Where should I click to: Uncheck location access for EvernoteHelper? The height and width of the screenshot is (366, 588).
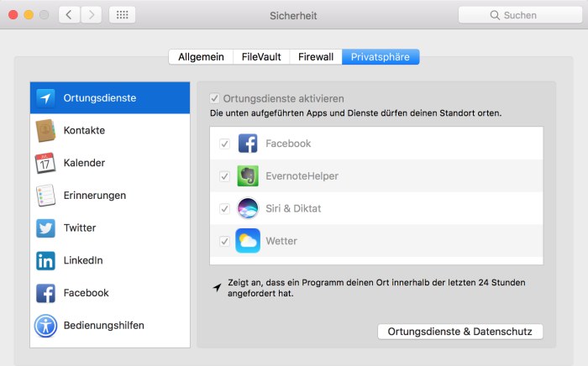point(224,176)
